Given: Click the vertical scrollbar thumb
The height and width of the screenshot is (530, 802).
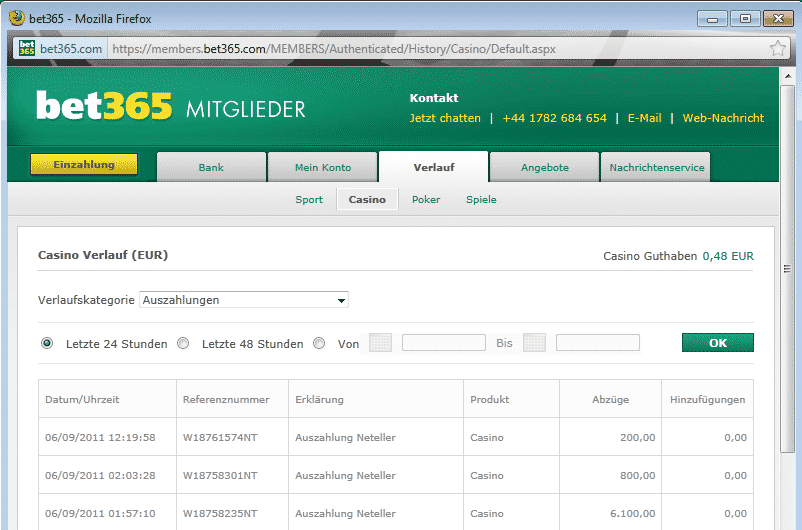Looking at the screenshot, I should [788, 269].
